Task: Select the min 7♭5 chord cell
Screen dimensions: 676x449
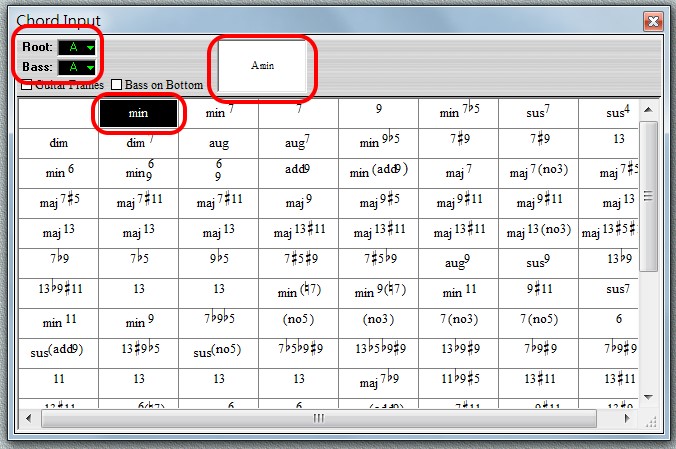Action: tap(459, 113)
